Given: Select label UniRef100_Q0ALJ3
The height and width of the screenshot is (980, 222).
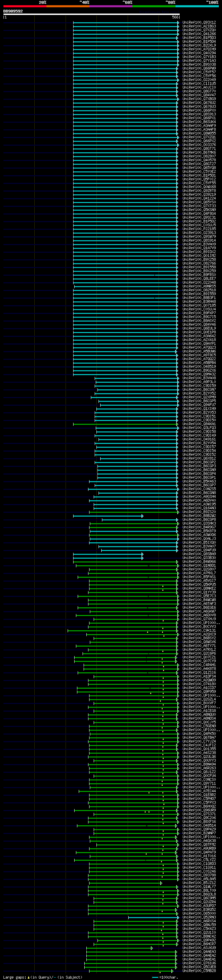Looking at the screenshot, I should tap(199, 539).
